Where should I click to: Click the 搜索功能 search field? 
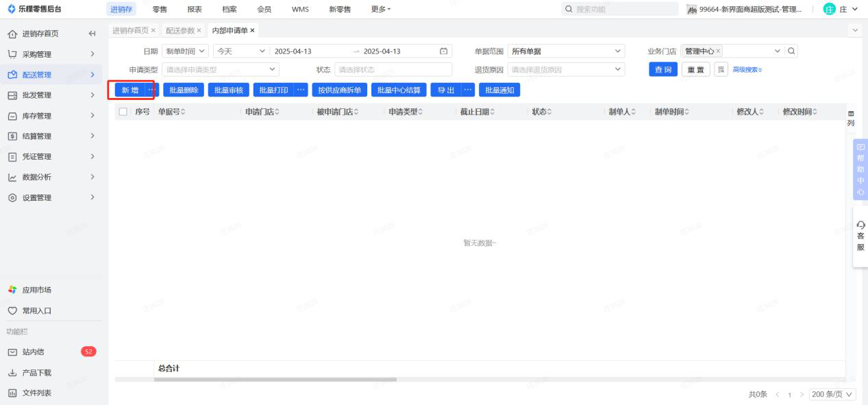(617, 9)
